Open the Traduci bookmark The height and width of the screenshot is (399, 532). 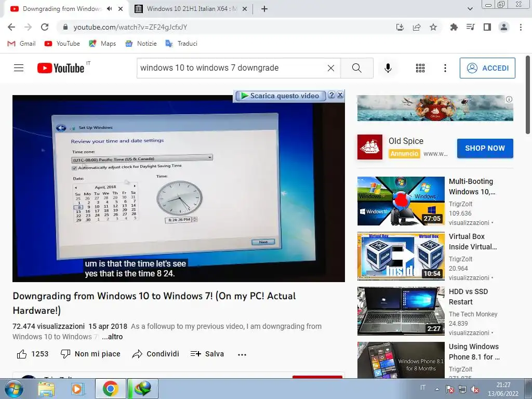click(x=181, y=44)
